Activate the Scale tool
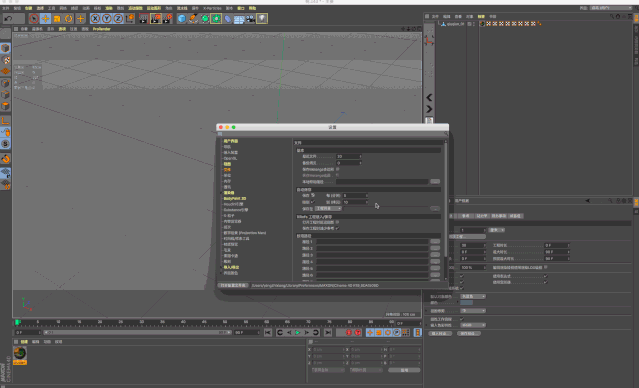The image size is (639, 388). 57,18
